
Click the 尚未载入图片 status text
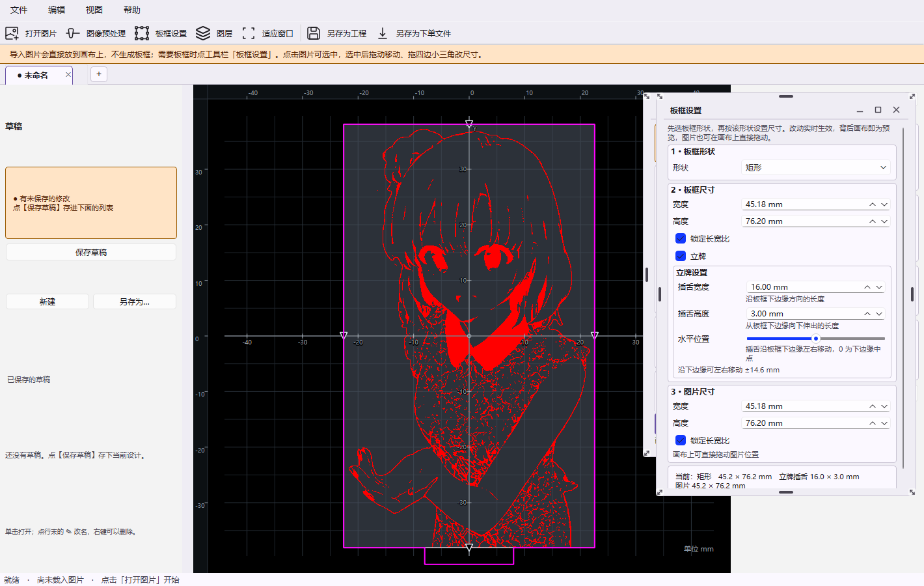click(61, 579)
